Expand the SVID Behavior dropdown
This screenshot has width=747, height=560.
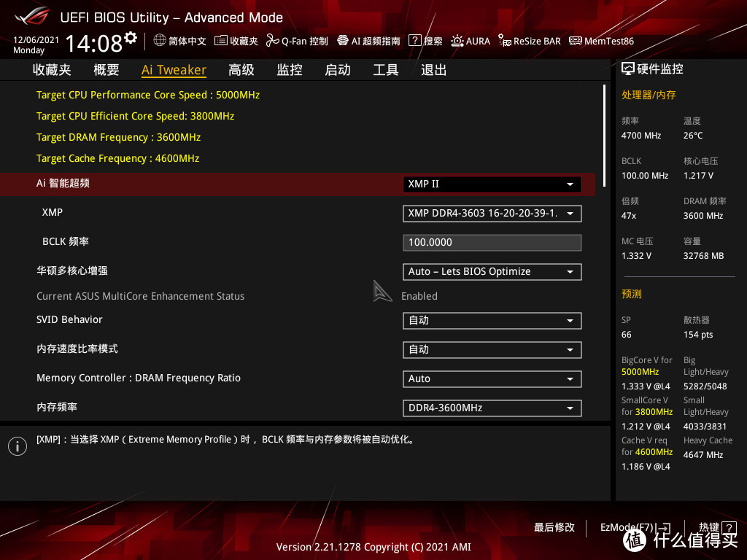click(x=492, y=321)
